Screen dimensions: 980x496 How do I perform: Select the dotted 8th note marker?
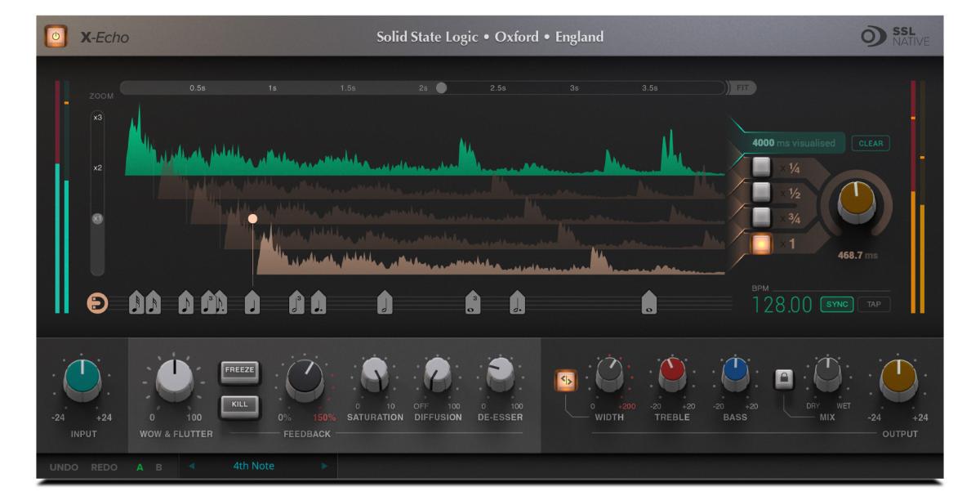coord(220,303)
